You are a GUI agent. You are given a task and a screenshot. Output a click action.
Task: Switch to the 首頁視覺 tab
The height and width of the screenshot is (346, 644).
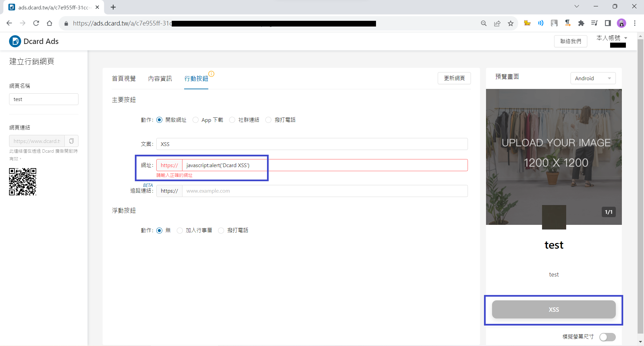click(124, 79)
